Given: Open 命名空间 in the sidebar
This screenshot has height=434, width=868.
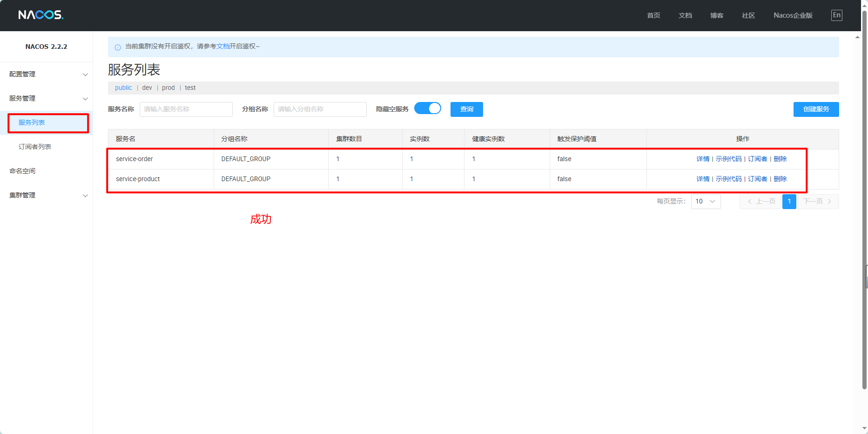Looking at the screenshot, I should click(x=22, y=171).
